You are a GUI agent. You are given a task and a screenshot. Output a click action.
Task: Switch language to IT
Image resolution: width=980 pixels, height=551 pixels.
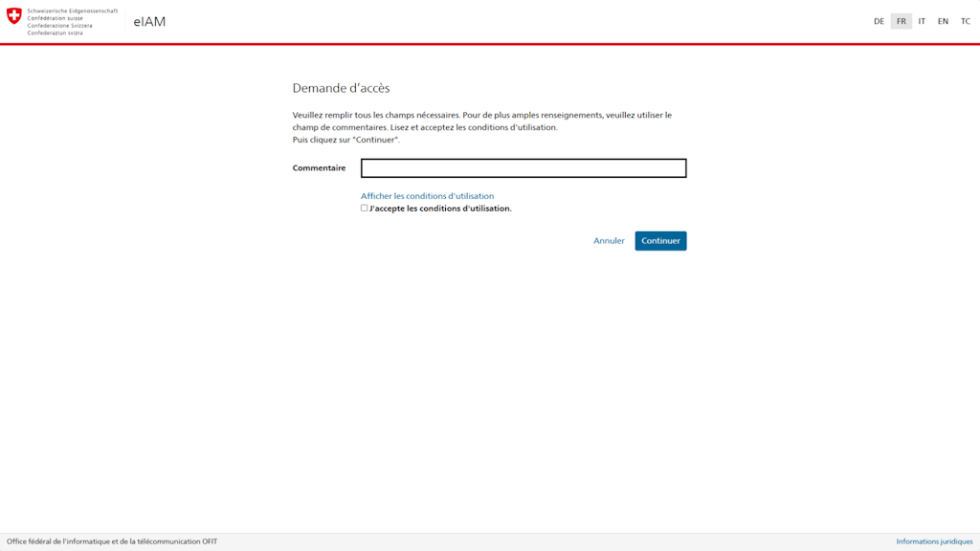point(922,20)
